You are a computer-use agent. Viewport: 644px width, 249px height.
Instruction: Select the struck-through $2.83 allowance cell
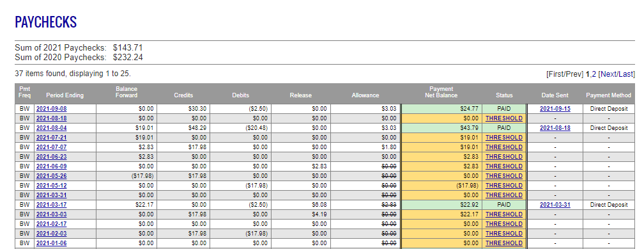(365, 205)
